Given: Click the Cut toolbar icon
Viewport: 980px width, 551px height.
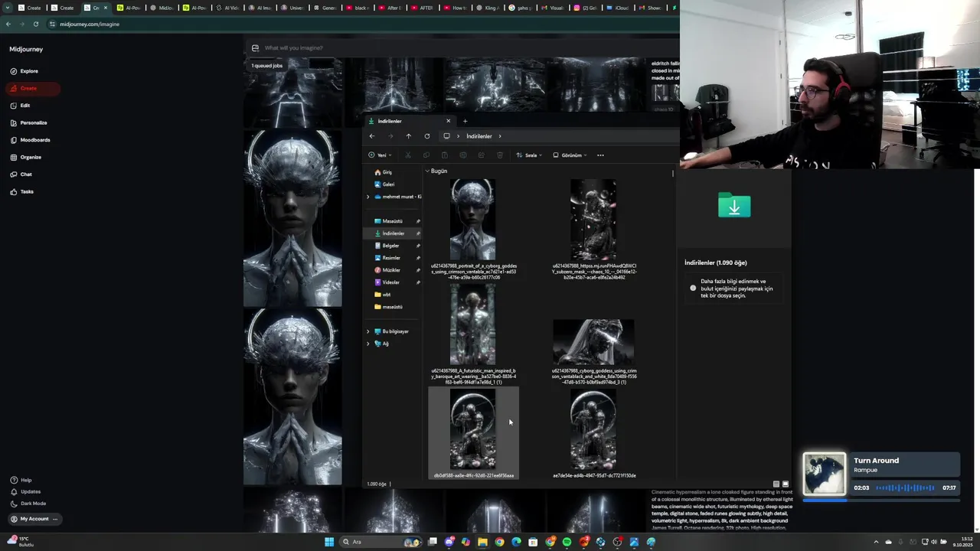Looking at the screenshot, I should coord(408,155).
